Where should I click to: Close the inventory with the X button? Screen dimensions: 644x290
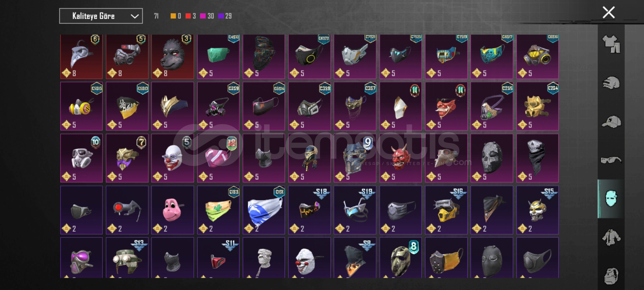click(609, 12)
